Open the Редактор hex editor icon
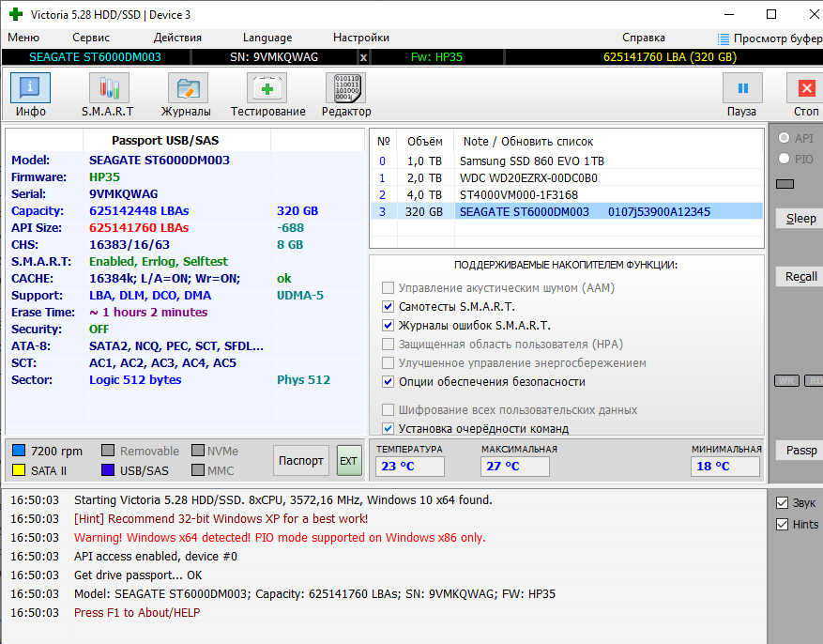 coord(346,87)
